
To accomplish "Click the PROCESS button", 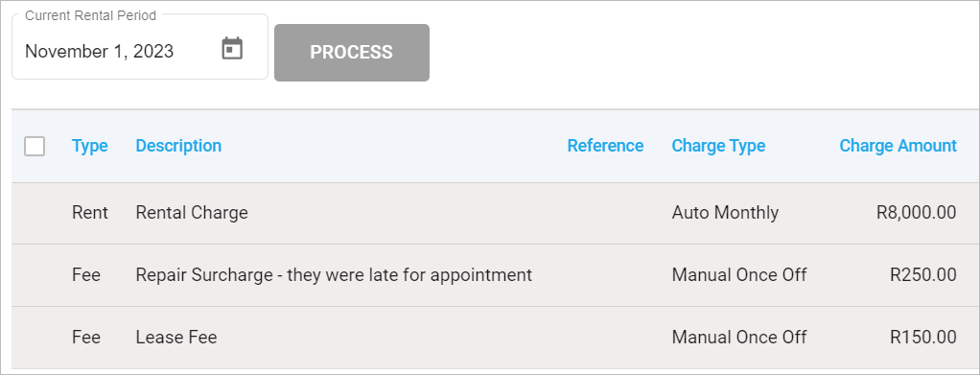I will (x=351, y=53).
